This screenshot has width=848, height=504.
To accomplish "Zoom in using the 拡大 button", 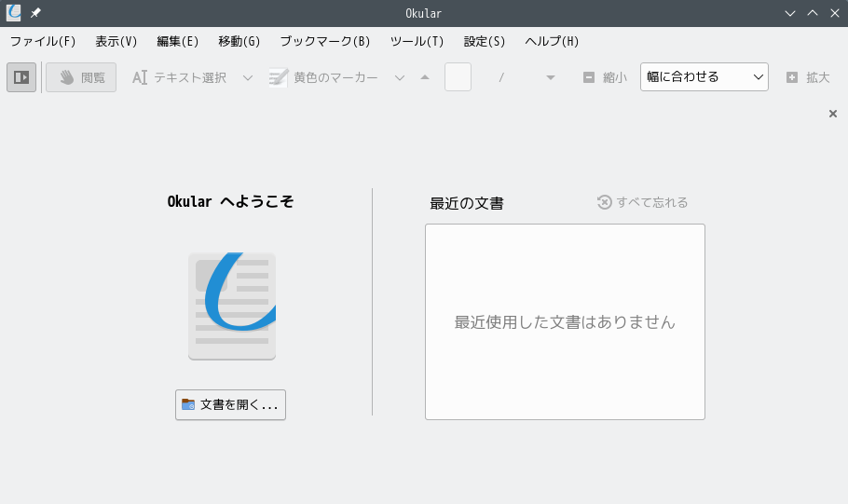I will pos(808,77).
